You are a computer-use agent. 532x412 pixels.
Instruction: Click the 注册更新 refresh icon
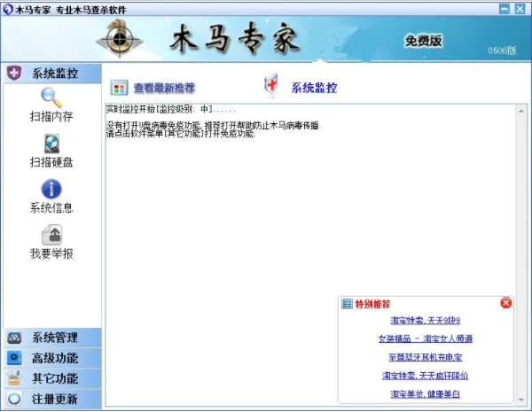(x=14, y=399)
